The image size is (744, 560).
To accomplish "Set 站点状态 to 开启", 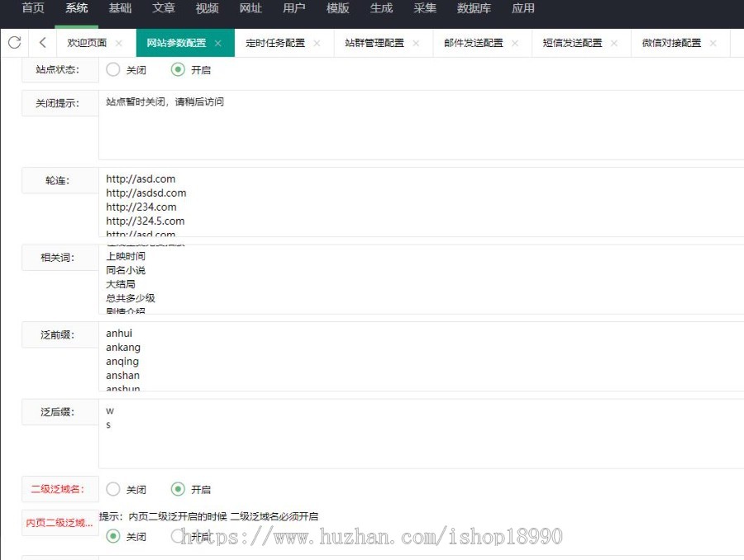I will [178, 69].
